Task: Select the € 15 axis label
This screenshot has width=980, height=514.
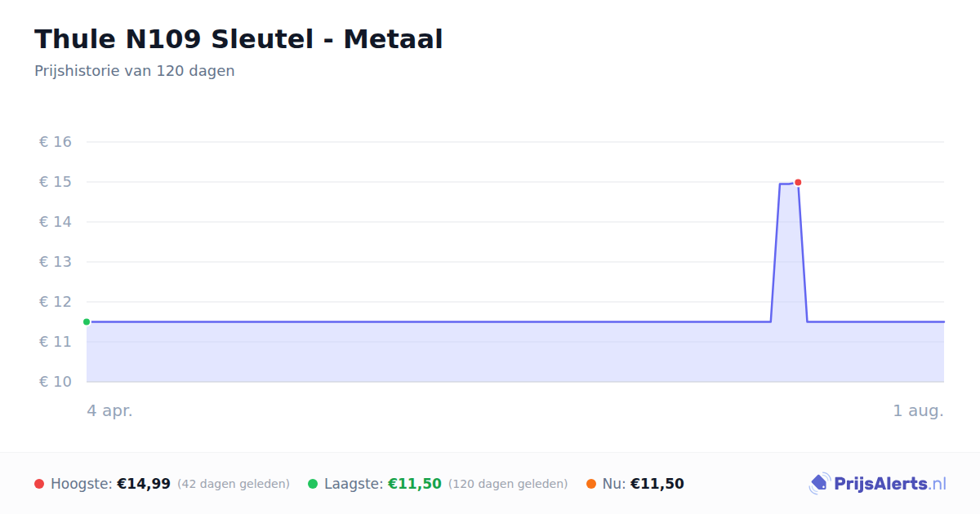Action: (x=56, y=182)
